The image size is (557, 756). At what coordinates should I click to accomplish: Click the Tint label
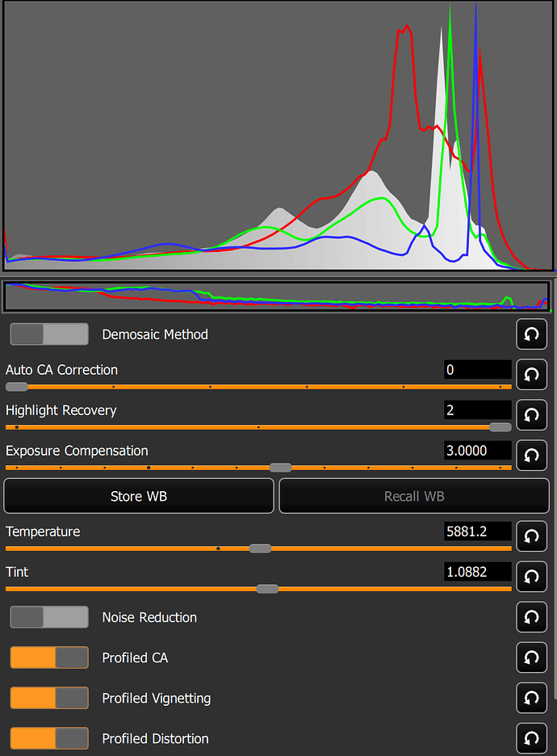point(17,572)
